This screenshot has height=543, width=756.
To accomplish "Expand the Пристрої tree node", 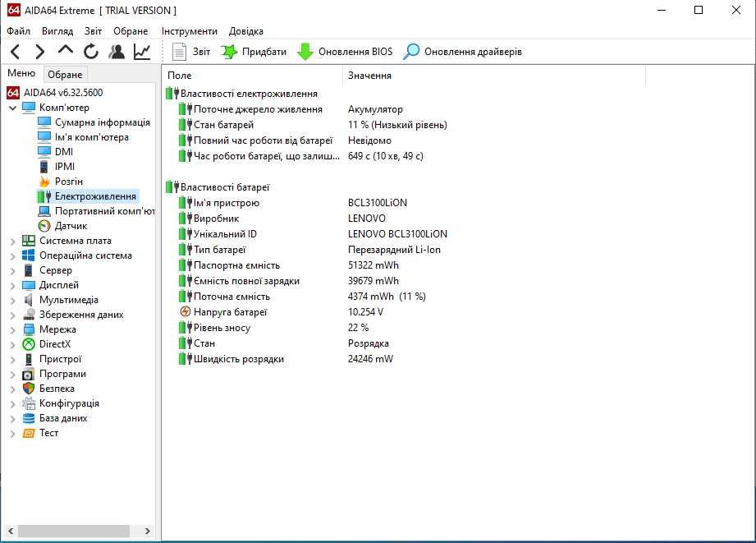I will click(x=13, y=360).
